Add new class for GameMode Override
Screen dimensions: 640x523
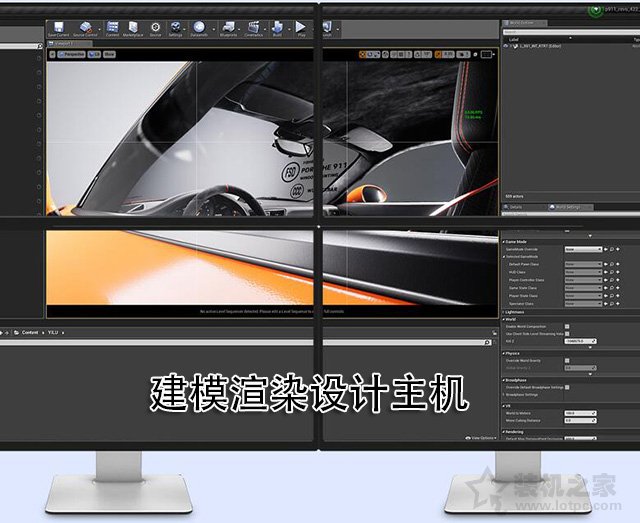point(618,249)
